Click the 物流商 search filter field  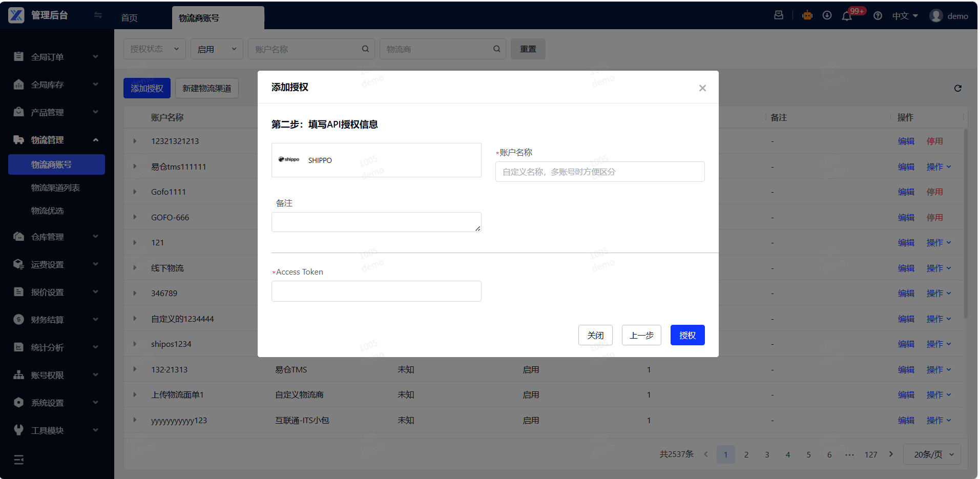tap(443, 49)
